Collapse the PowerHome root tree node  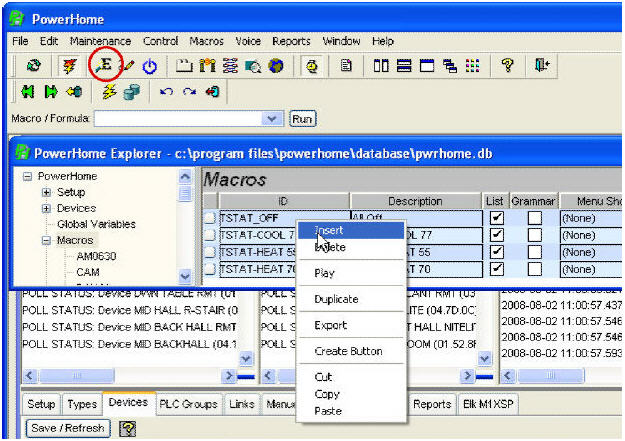click(x=27, y=176)
